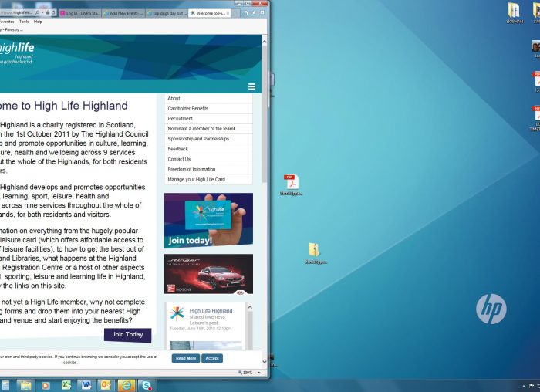Open Excel from the taskbar
The height and width of the screenshot is (392, 540).
(66, 386)
